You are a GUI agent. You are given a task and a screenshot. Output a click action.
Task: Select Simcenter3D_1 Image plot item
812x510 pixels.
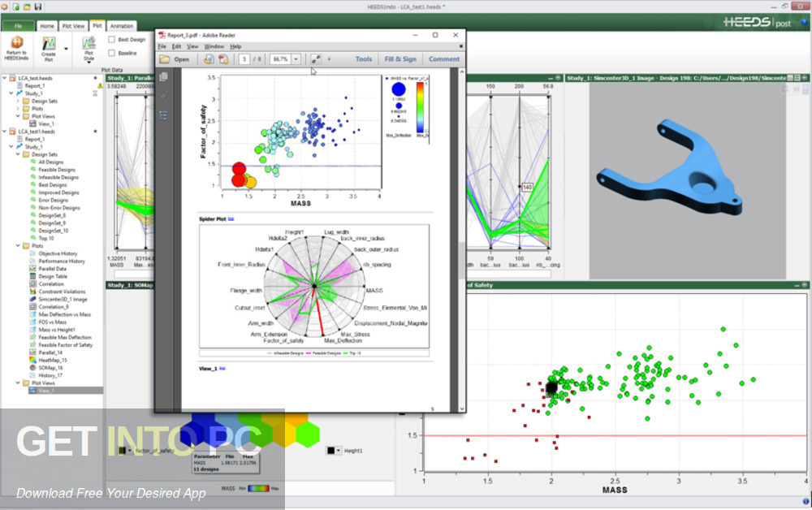pos(63,300)
